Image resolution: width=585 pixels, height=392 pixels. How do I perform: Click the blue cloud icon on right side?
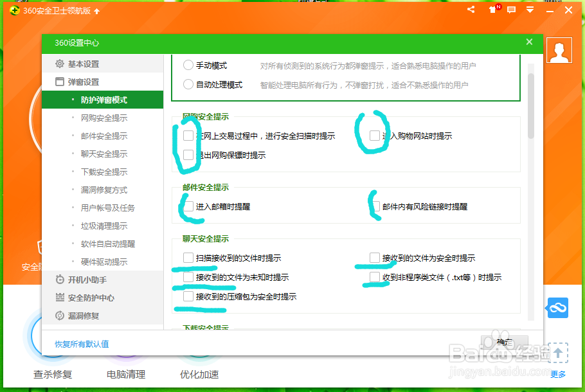(x=558, y=308)
